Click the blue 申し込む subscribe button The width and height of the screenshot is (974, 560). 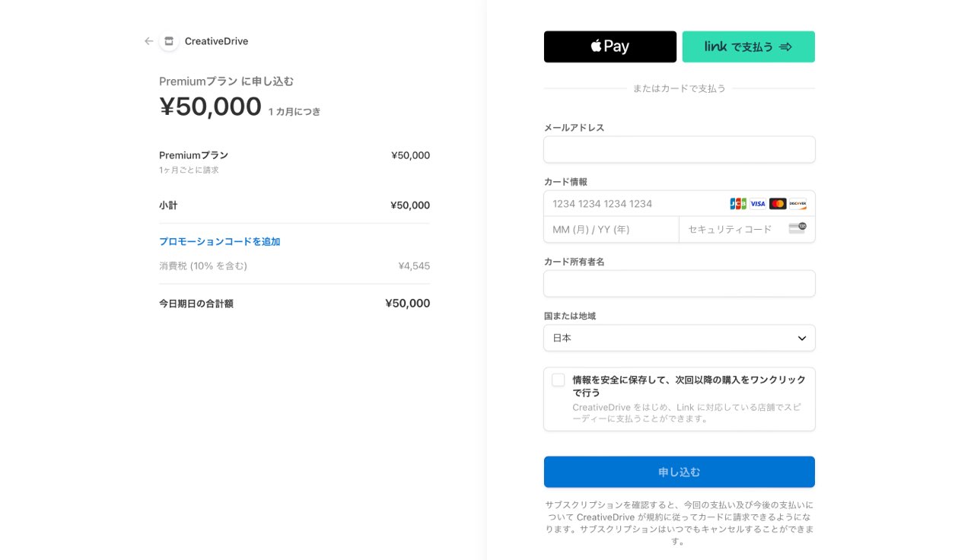pos(679,472)
